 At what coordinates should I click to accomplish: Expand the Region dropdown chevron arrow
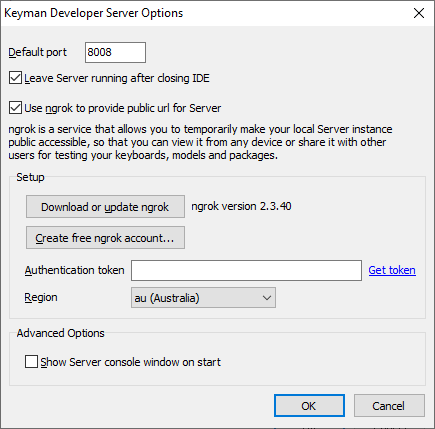coord(267,298)
